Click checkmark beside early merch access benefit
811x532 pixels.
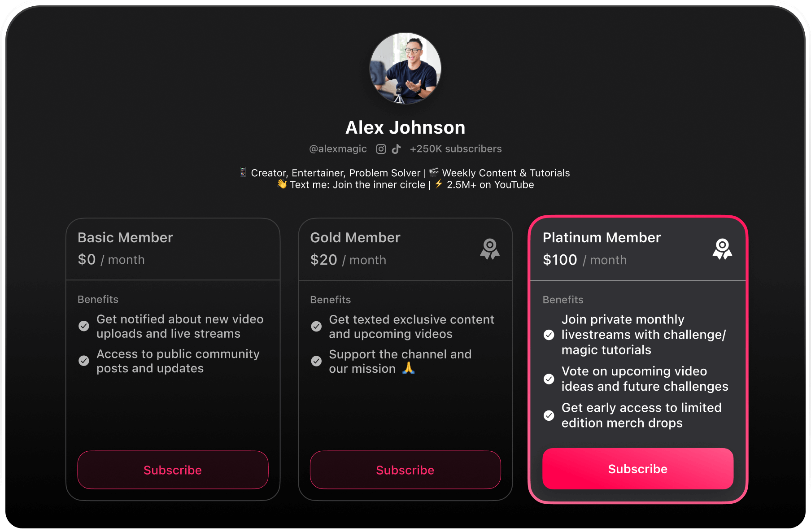pos(549,415)
